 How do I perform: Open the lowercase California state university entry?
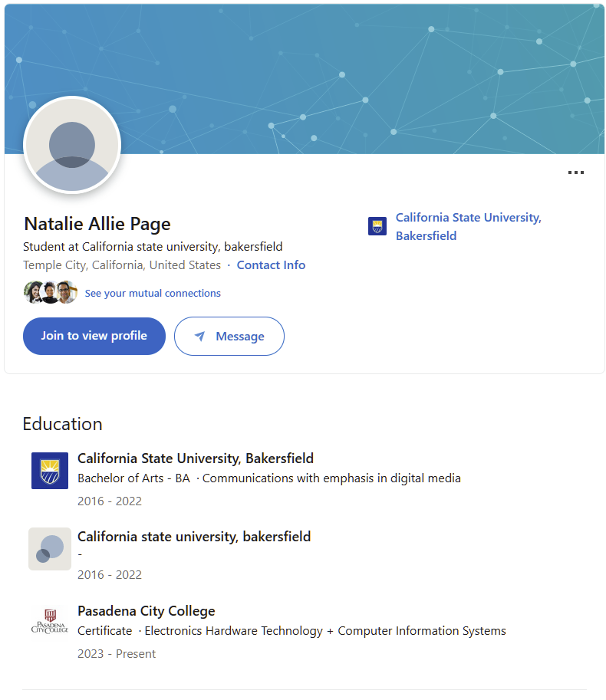[194, 537]
